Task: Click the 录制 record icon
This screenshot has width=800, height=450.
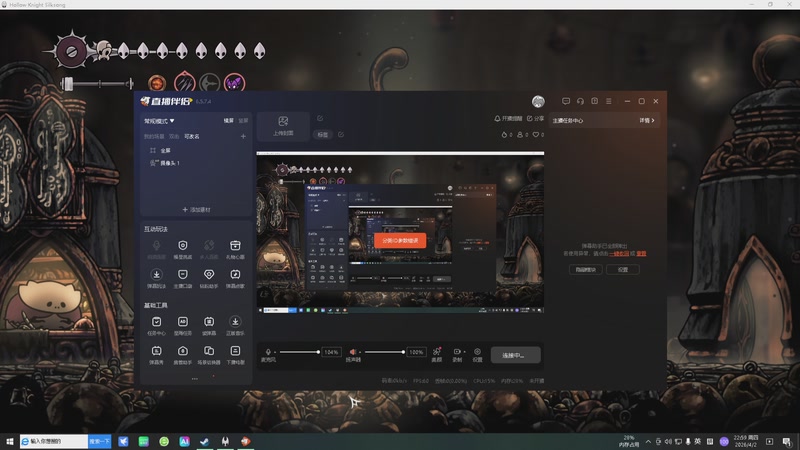Action: click(457, 352)
